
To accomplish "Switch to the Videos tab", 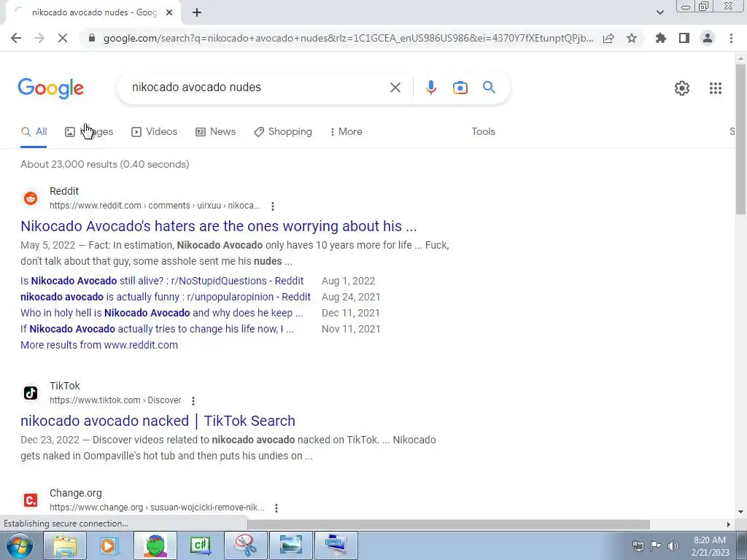I will (x=155, y=132).
